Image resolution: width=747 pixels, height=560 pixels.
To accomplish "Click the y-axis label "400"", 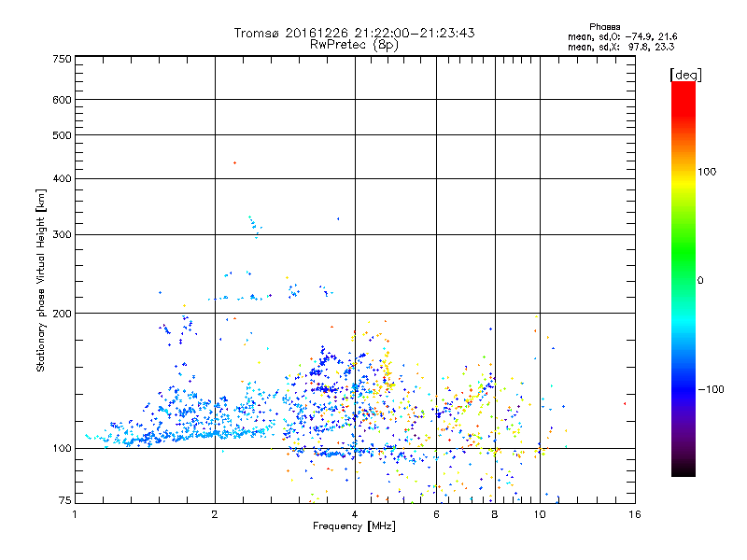I will click(x=62, y=178).
